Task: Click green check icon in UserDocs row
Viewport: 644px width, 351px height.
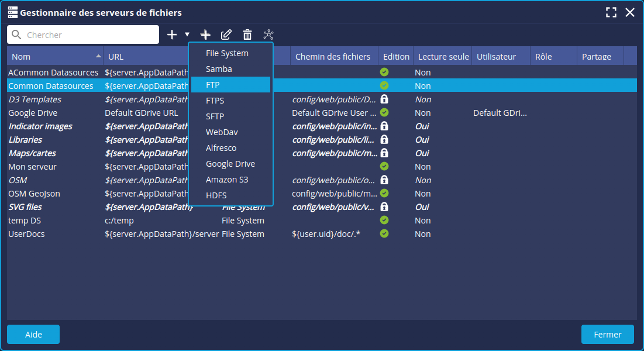Action: point(384,234)
